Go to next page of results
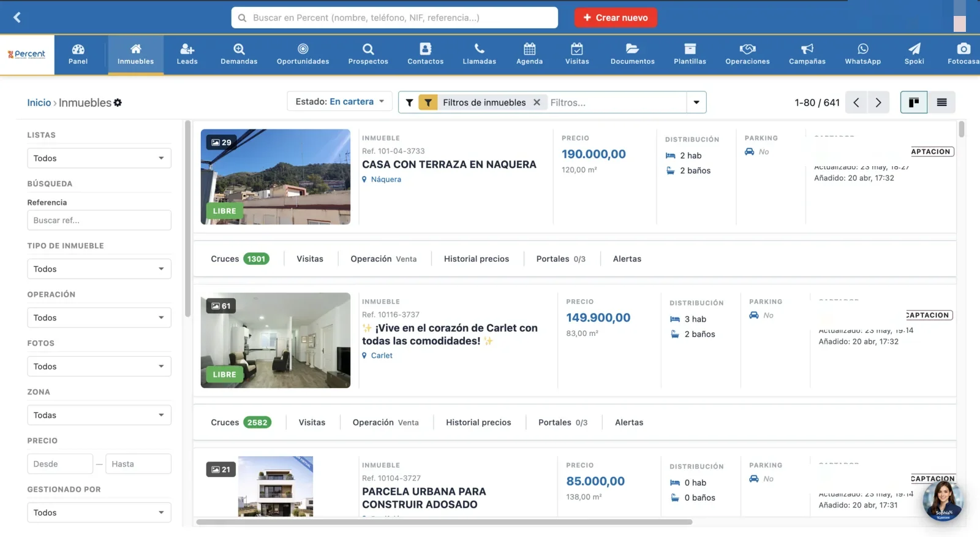This screenshot has width=980, height=537. point(878,102)
